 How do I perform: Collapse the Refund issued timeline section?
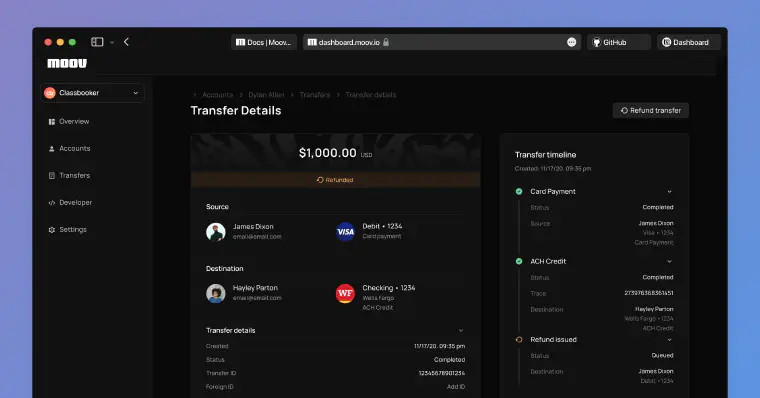click(x=669, y=340)
